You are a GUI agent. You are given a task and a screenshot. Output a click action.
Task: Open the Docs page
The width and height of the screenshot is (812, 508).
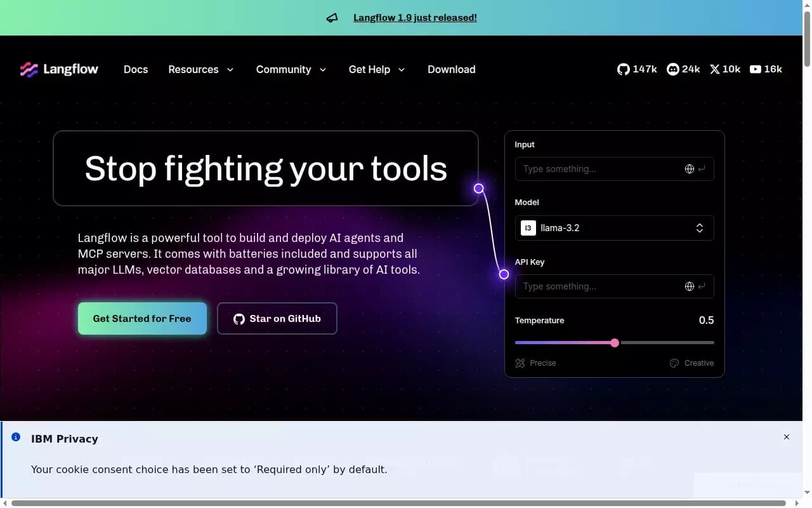coord(136,69)
